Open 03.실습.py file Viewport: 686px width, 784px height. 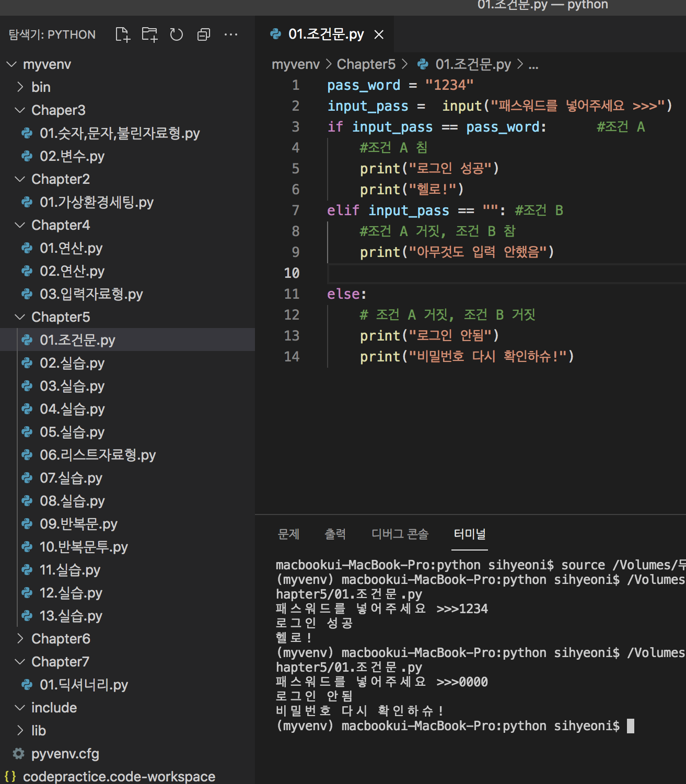click(x=127, y=386)
